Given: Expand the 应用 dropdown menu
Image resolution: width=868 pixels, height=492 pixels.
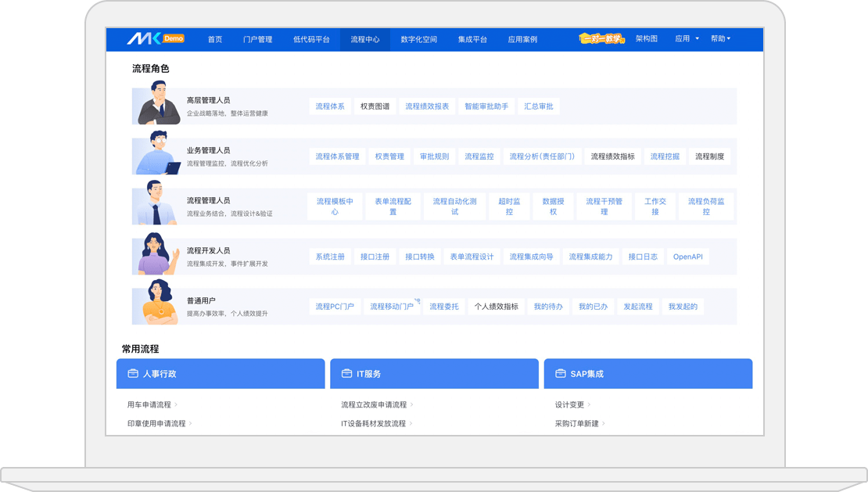Looking at the screenshot, I should coord(687,38).
